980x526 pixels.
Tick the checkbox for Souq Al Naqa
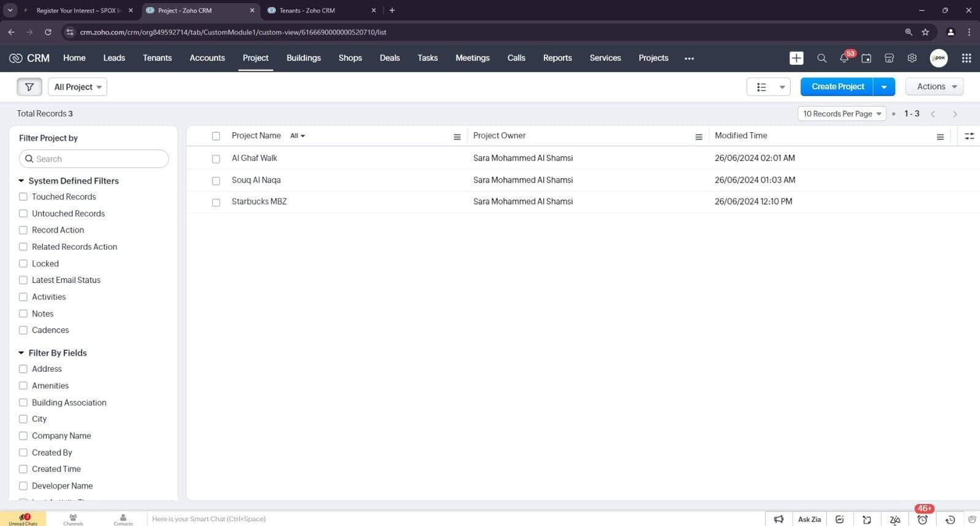(216, 181)
